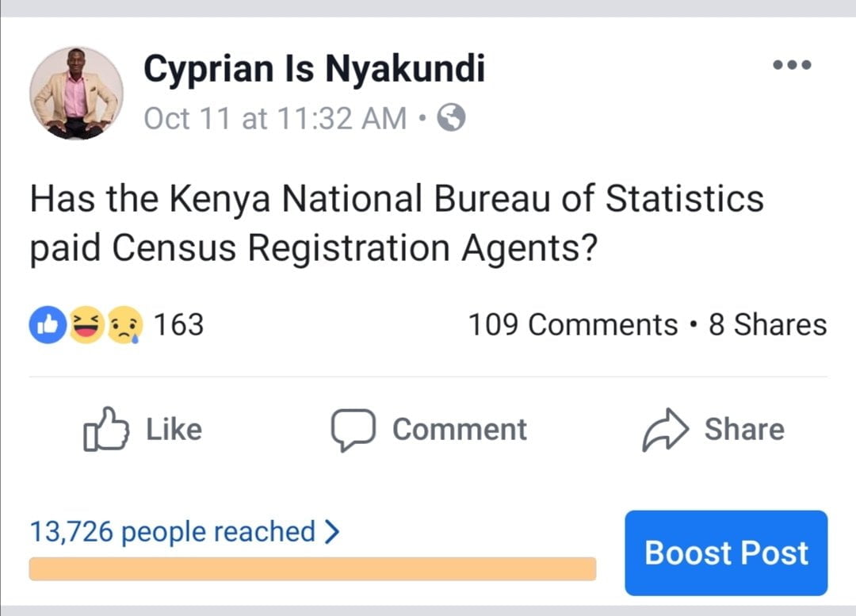Open Cyprian Is Nyakundi's profile picture
Screen dimensions: 856x616
76,94
